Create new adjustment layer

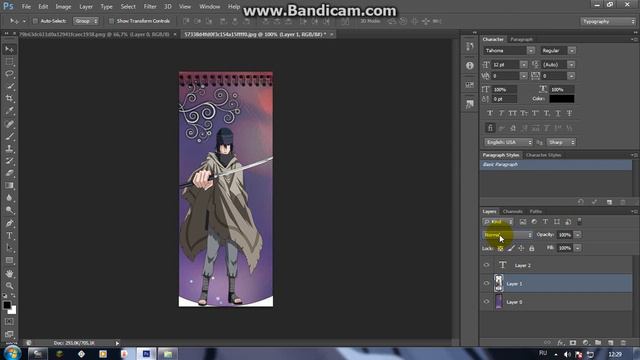pos(586,342)
